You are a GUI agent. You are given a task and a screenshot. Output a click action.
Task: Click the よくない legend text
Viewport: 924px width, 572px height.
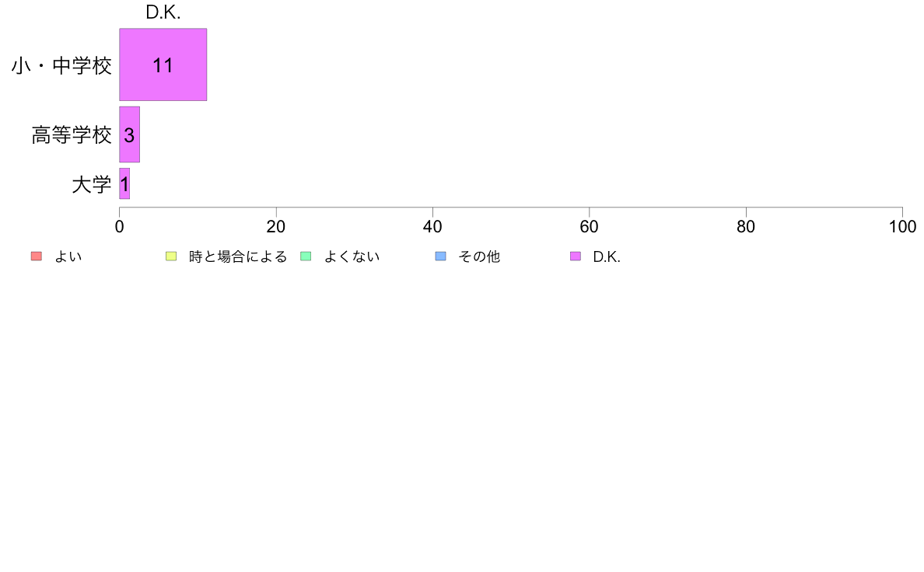pyautogui.click(x=352, y=256)
